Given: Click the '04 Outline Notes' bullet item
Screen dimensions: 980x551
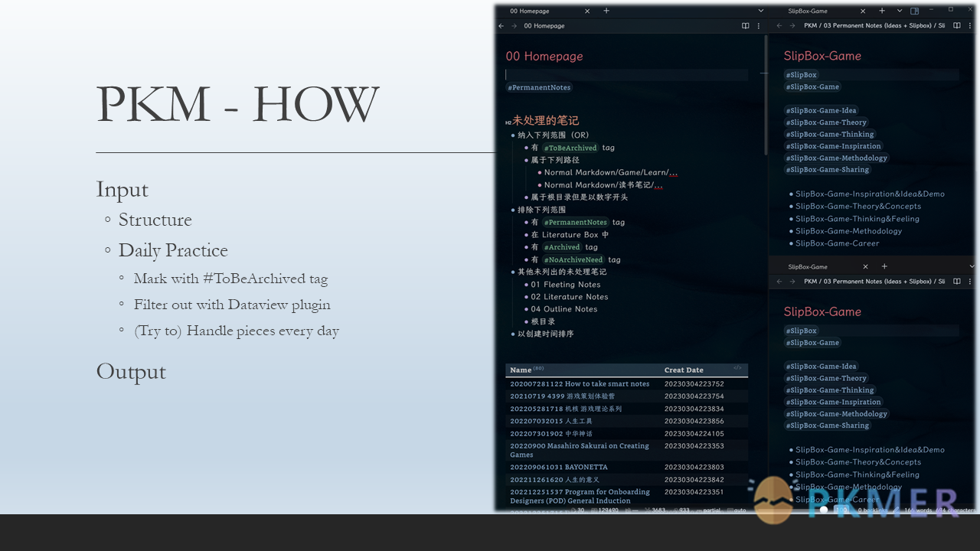Looking at the screenshot, I should [564, 309].
